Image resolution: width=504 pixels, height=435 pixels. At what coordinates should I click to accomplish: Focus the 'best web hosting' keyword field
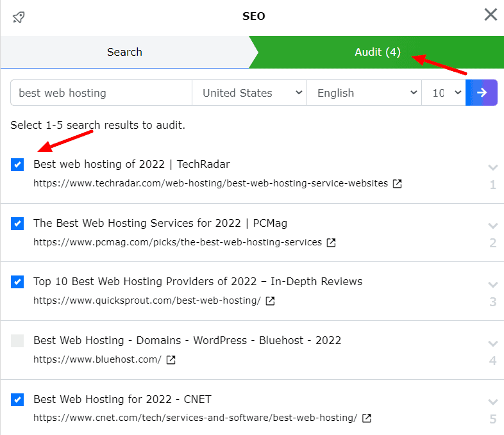point(101,93)
